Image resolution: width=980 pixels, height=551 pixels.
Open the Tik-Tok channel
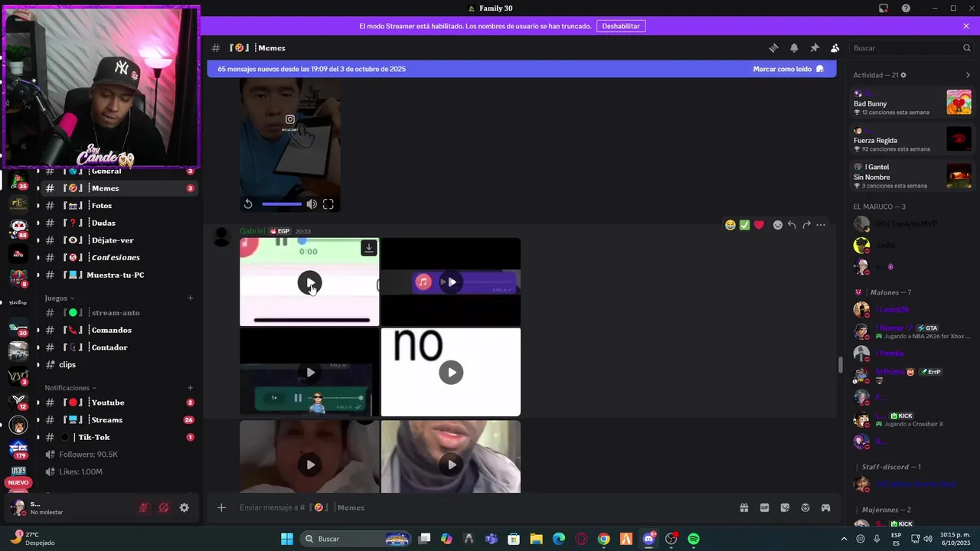coord(119,437)
